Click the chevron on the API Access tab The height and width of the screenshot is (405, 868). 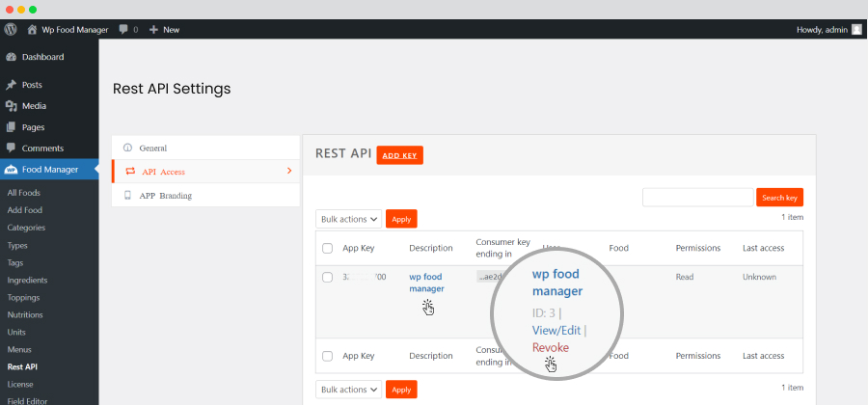click(x=289, y=171)
